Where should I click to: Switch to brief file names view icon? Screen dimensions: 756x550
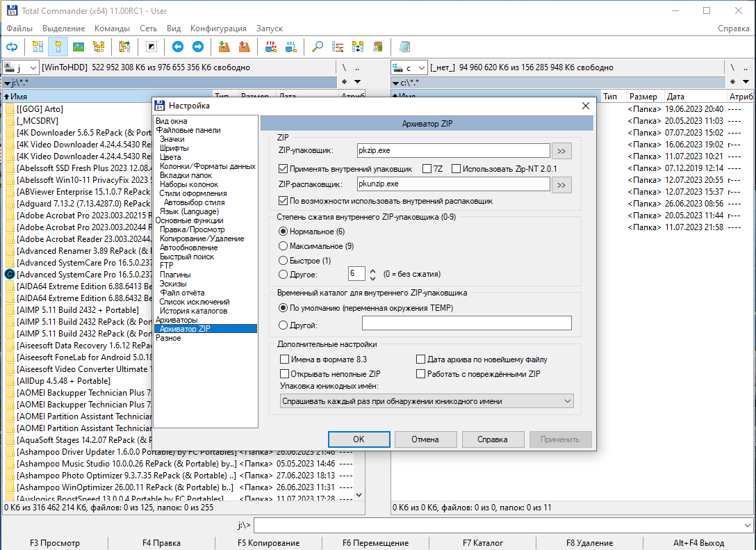(38, 47)
